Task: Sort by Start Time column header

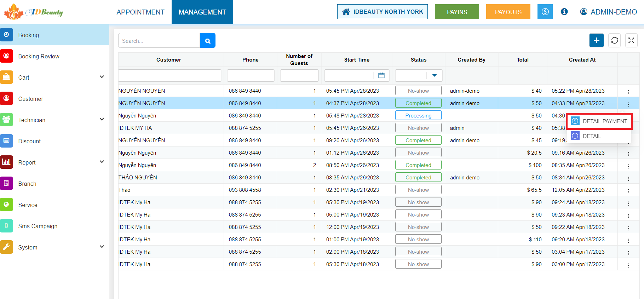Action: tap(357, 59)
